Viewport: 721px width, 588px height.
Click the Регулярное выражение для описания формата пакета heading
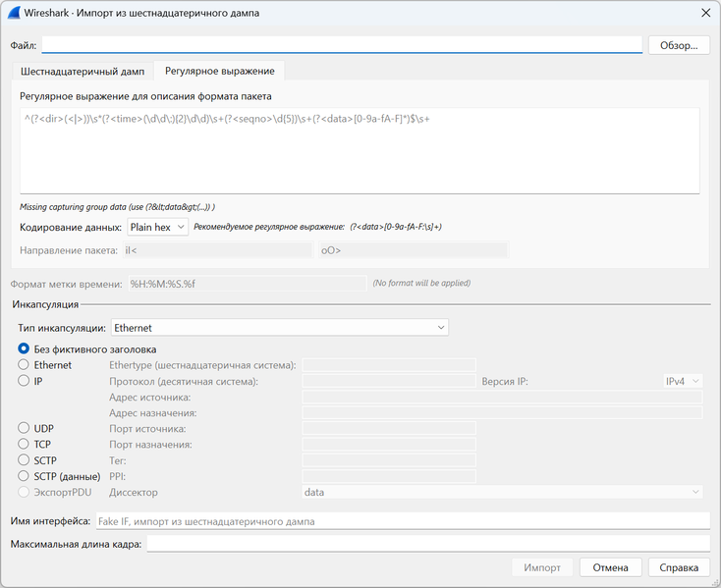[145, 96]
